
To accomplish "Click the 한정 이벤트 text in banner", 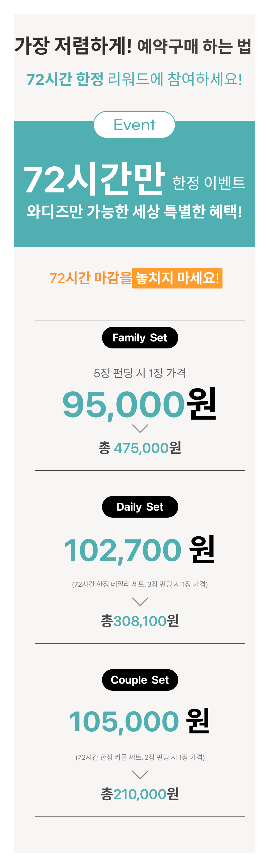I will pos(209,183).
